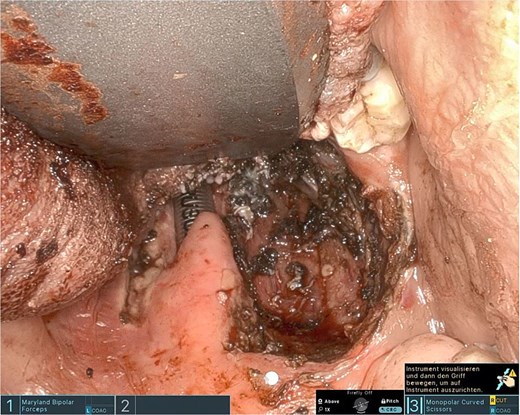Click the Above camera angle icon

(x=320, y=401)
